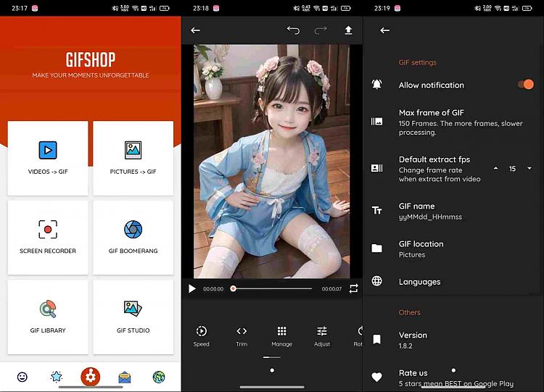This screenshot has height=392, width=544.
Task: Open the GIF Library tile
Action: [x=48, y=316]
